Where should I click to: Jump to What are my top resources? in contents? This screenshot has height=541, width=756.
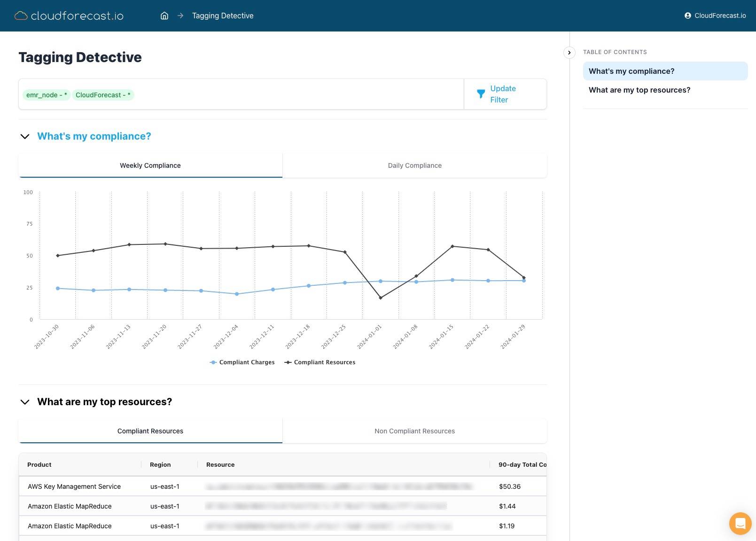point(665,90)
